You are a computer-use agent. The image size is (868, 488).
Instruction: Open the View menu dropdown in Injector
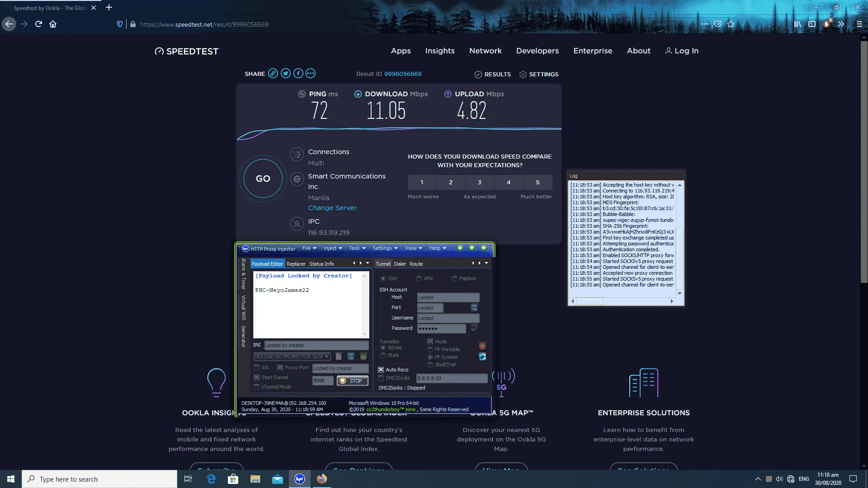coord(413,249)
